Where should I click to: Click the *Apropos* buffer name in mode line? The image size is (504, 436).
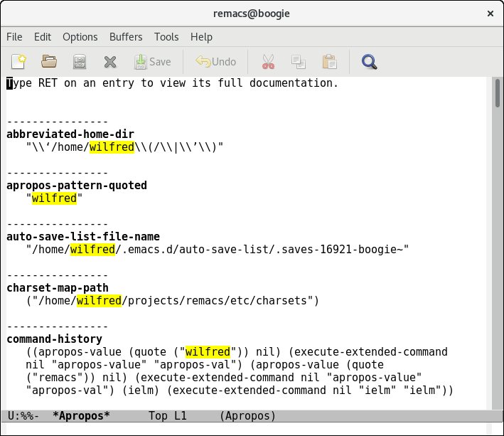pyautogui.click(x=81, y=415)
